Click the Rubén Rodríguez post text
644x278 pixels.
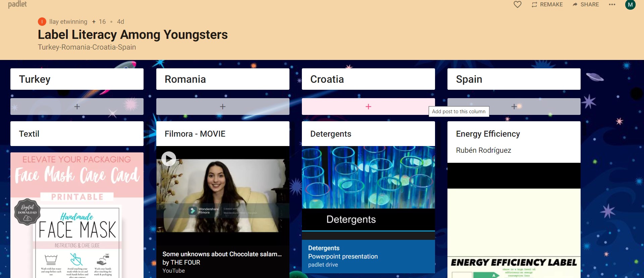pos(483,150)
